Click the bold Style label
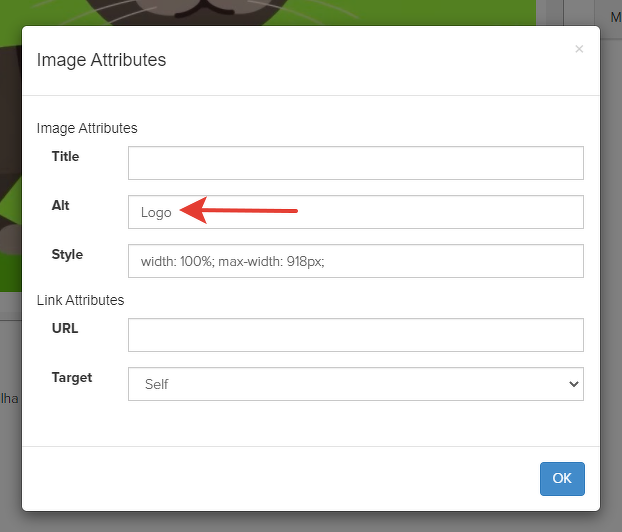The width and height of the screenshot is (622, 532). coord(67,255)
